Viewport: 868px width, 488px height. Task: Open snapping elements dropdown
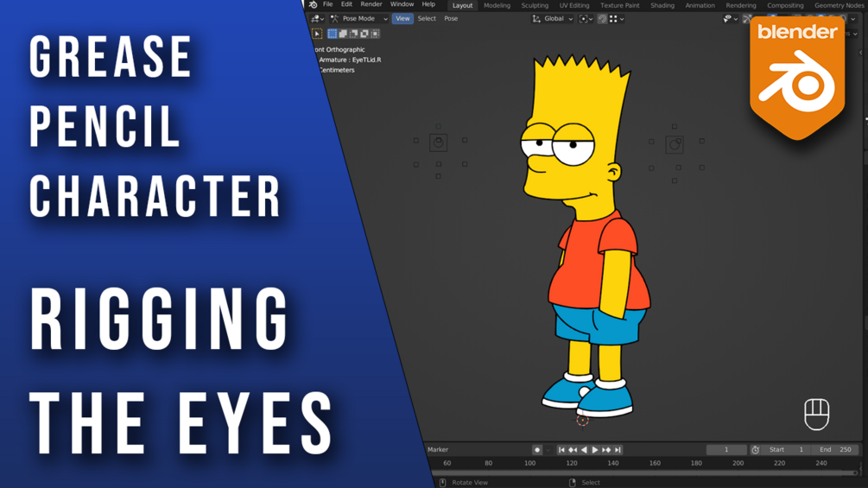tap(617, 19)
